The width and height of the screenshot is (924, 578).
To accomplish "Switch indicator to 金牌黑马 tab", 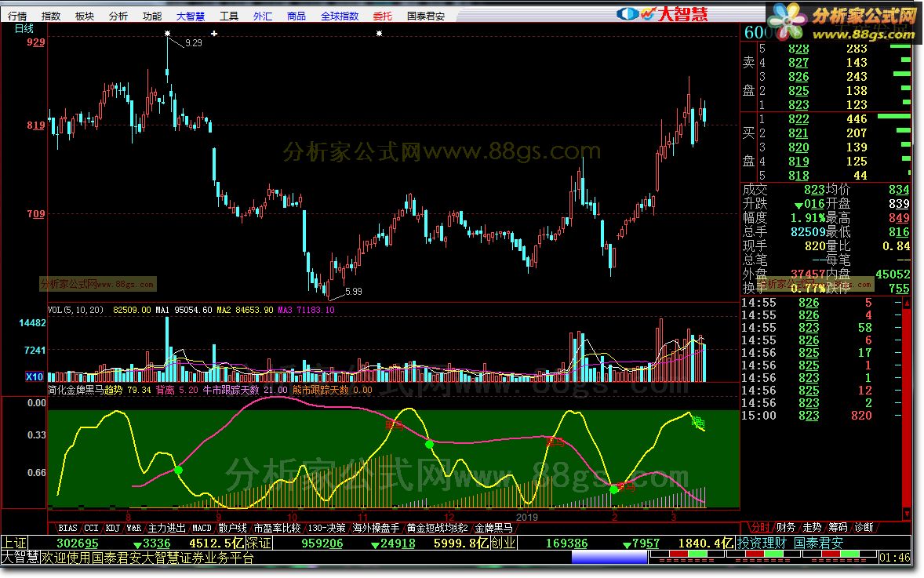I will pos(494,528).
